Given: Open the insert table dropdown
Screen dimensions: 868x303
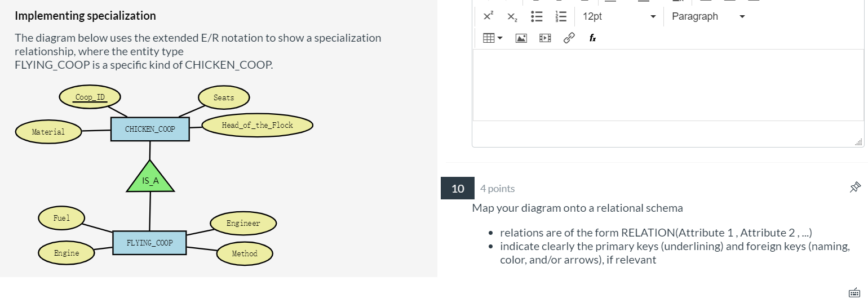Looking at the screenshot, I should (x=493, y=38).
